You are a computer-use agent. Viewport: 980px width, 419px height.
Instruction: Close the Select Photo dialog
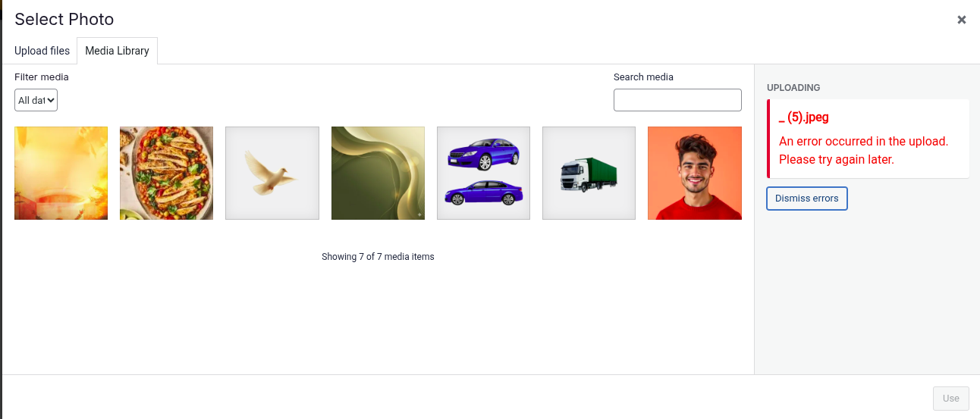(961, 20)
